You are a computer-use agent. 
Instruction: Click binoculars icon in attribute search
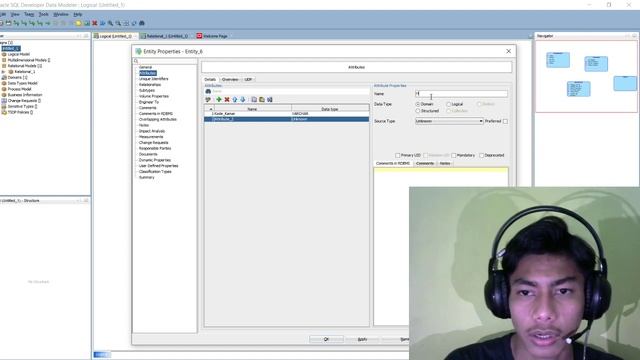click(208, 91)
